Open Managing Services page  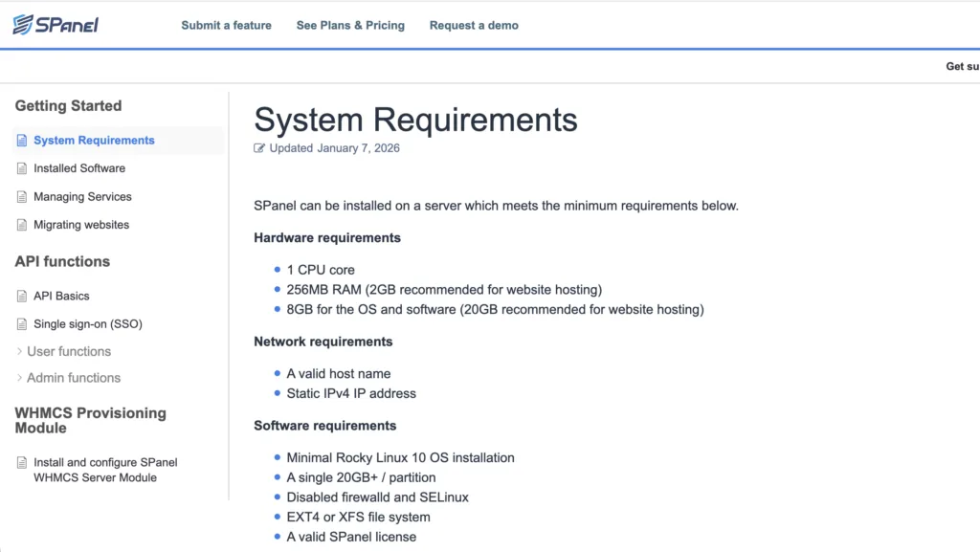82,197
